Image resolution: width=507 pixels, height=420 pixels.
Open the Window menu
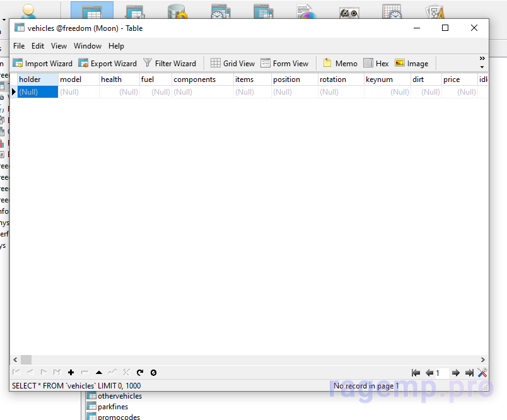(x=87, y=46)
